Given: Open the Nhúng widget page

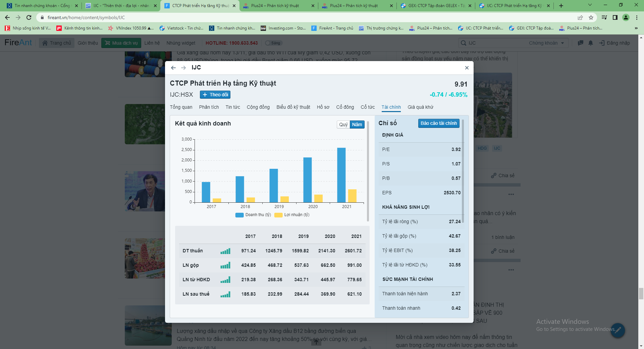Looking at the screenshot, I should pyautogui.click(x=181, y=43).
